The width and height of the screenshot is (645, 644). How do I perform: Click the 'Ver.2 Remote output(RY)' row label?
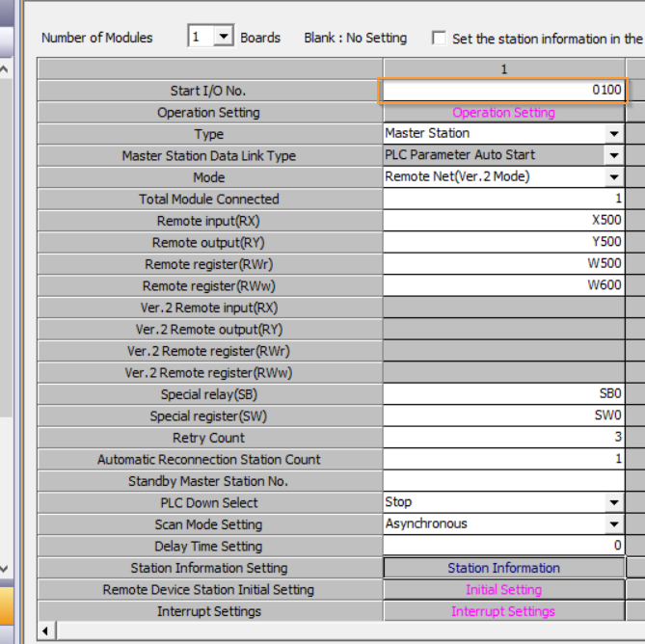click(209, 330)
